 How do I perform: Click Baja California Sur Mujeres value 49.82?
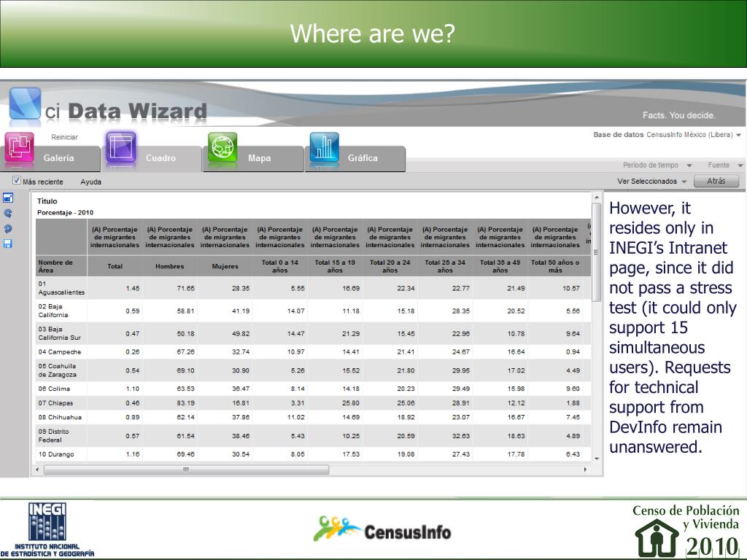coord(241,334)
